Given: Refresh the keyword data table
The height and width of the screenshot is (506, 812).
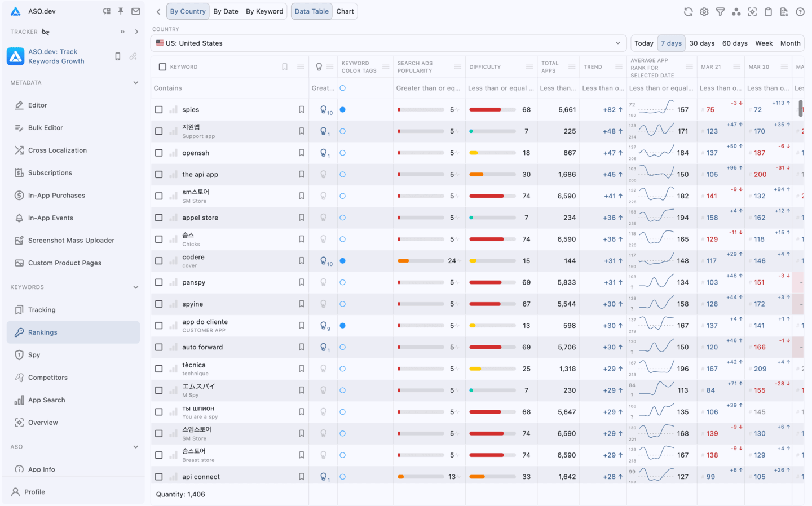Looking at the screenshot, I should (688, 11).
